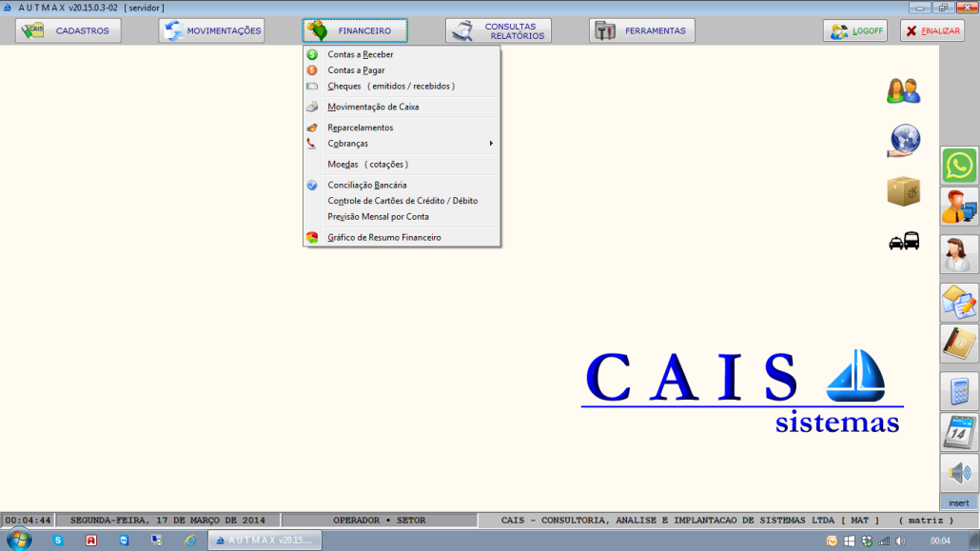Open Skype from the taskbar
The image size is (980, 551).
tap(58, 541)
